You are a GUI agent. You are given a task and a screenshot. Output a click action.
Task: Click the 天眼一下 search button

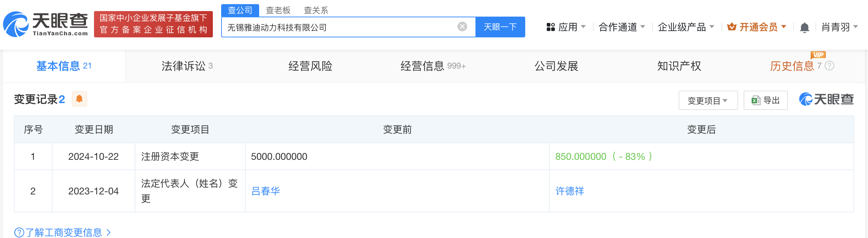[500, 27]
